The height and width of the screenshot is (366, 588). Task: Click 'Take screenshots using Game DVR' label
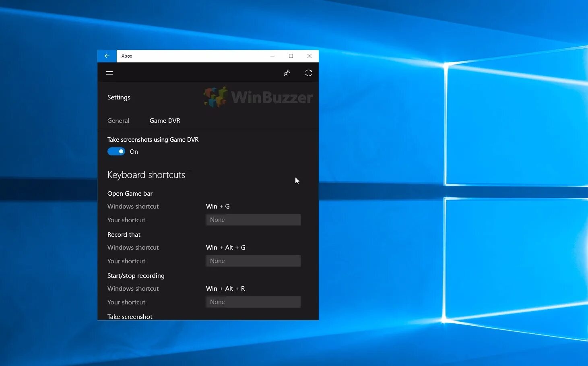[153, 140]
